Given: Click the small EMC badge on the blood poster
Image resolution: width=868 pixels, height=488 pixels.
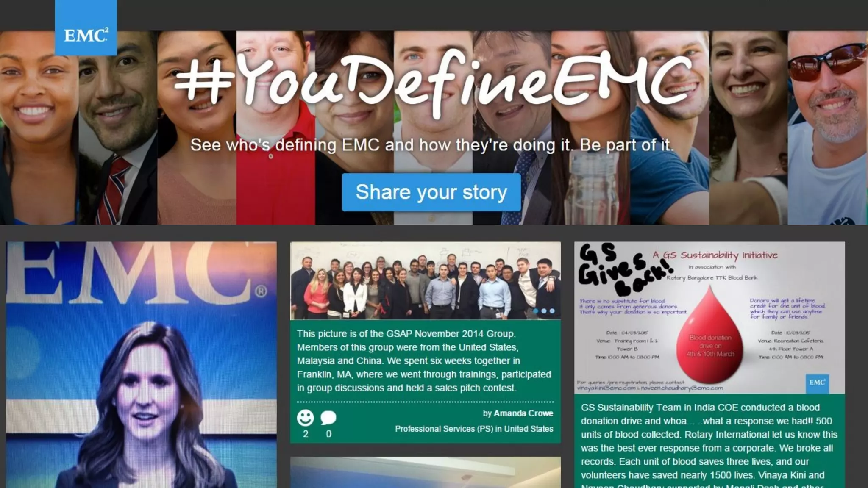Looking at the screenshot, I should click(x=817, y=383).
